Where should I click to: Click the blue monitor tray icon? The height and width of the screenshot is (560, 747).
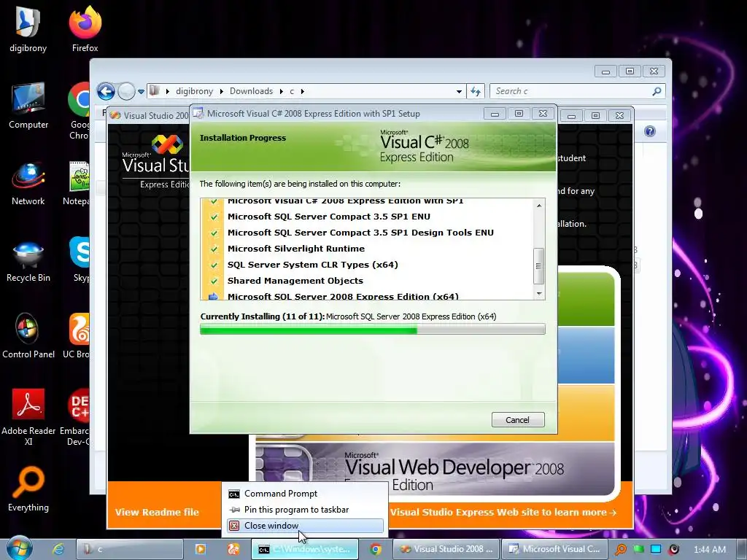click(x=656, y=549)
